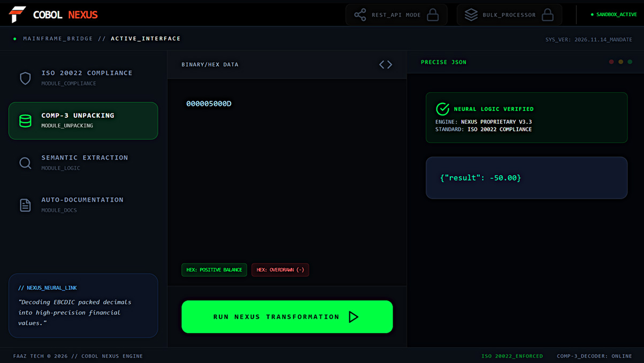Choose the HEX: OVERDRAWN (-) sample
The image size is (644, 363).
click(x=280, y=270)
